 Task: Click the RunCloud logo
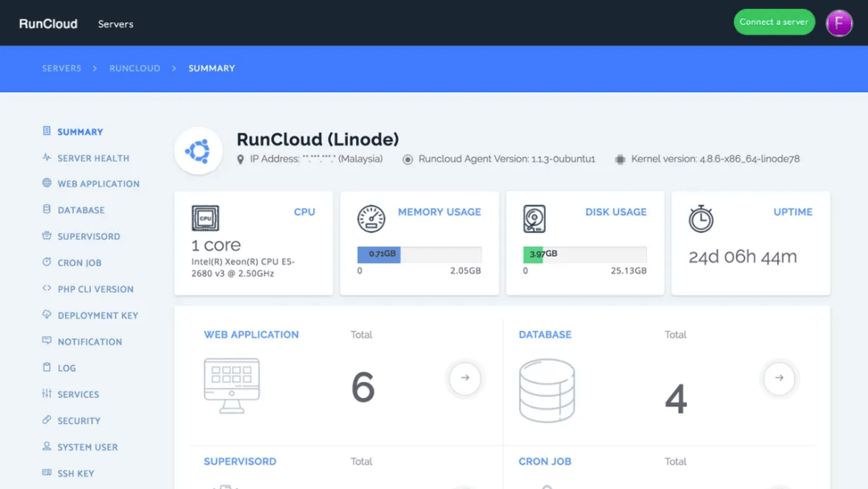click(48, 24)
